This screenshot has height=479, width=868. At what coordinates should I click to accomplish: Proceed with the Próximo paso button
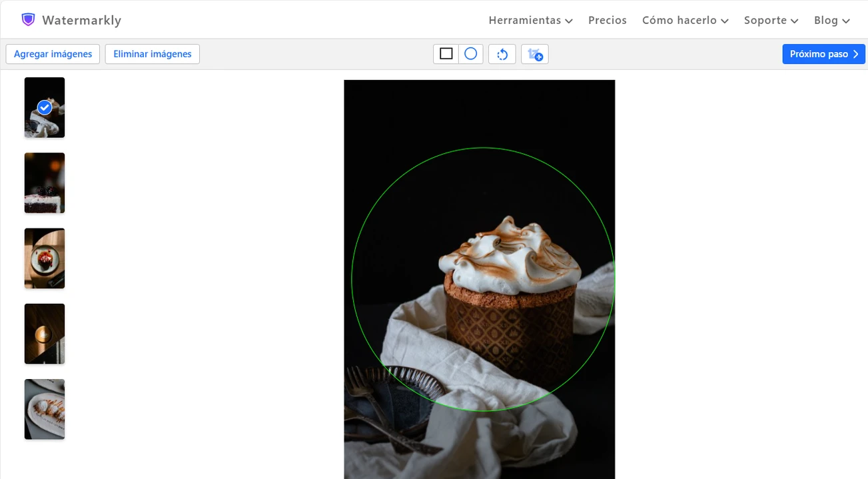click(x=823, y=54)
